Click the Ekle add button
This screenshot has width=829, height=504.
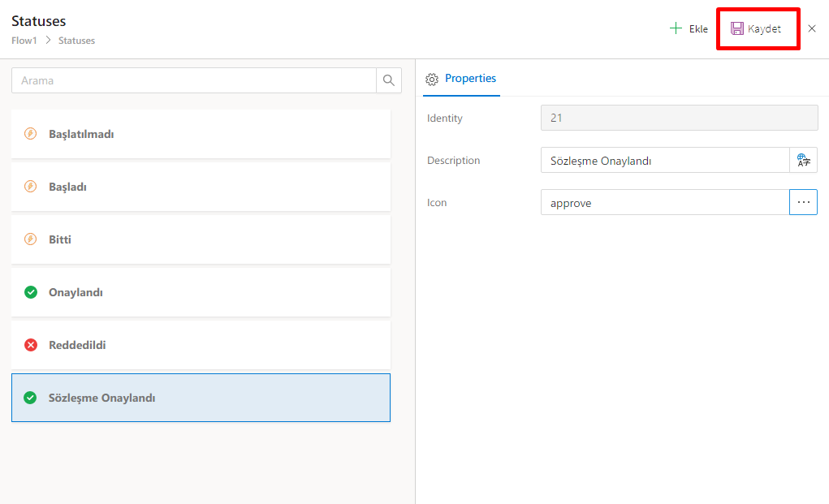tap(689, 29)
